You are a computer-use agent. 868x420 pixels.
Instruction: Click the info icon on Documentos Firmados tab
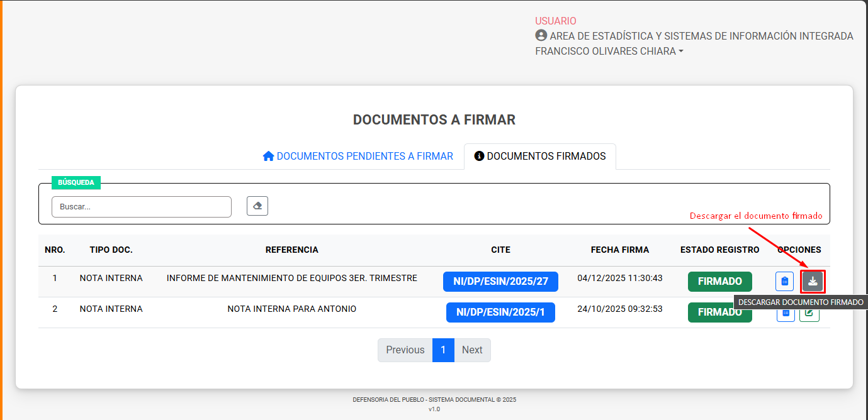[479, 157]
